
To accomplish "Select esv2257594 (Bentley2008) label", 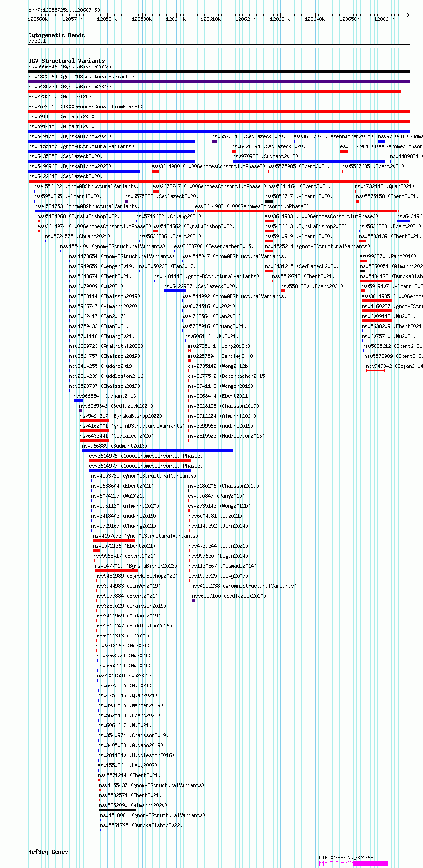I will [x=221, y=357].
